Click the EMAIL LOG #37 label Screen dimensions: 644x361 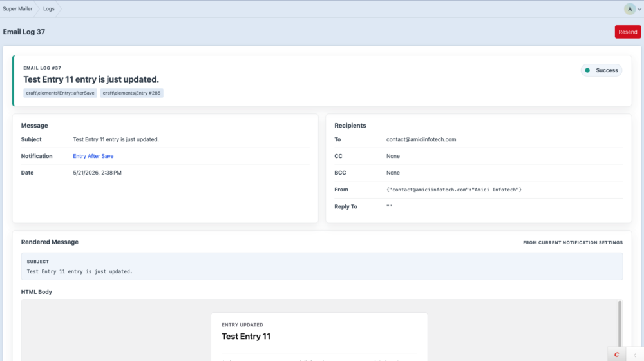[43, 68]
